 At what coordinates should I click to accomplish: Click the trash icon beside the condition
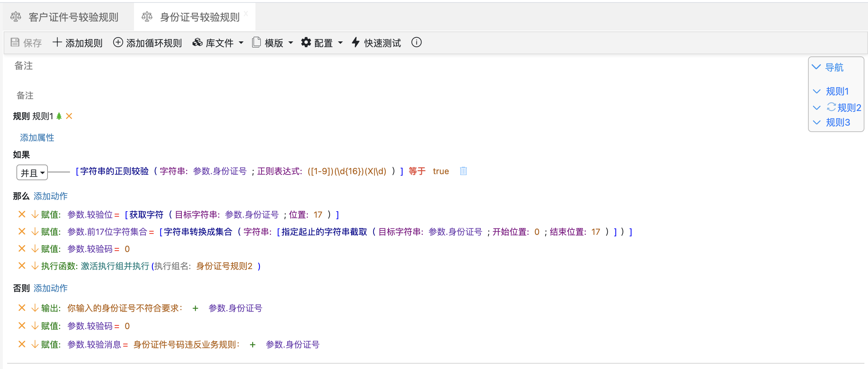pyautogui.click(x=463, y=171)
